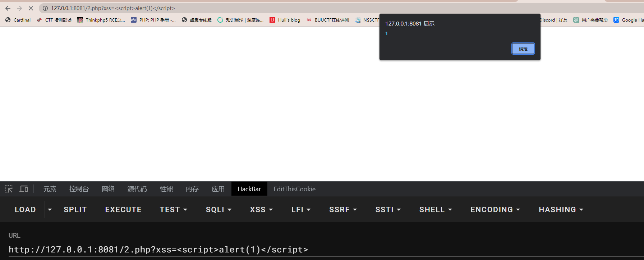644x260 pixels.
Task: Open the Huli's blog bookmark
Action: pos(285,20)
